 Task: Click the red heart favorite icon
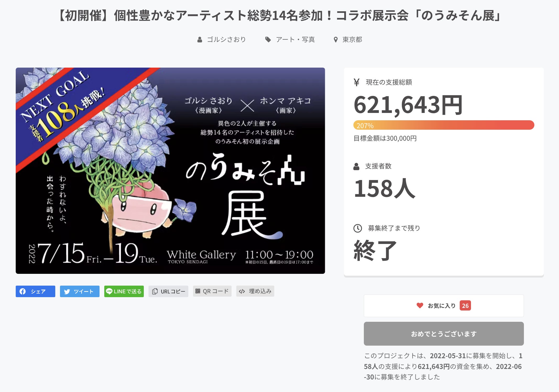(420, 306)
